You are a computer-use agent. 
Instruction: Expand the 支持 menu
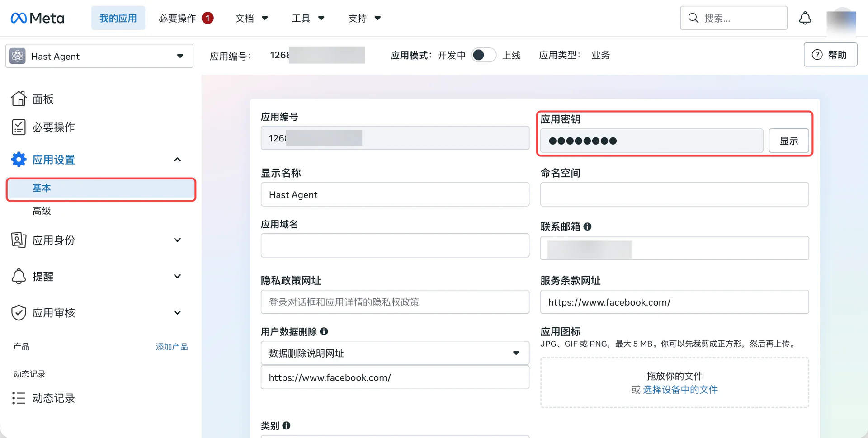(365, 18)
